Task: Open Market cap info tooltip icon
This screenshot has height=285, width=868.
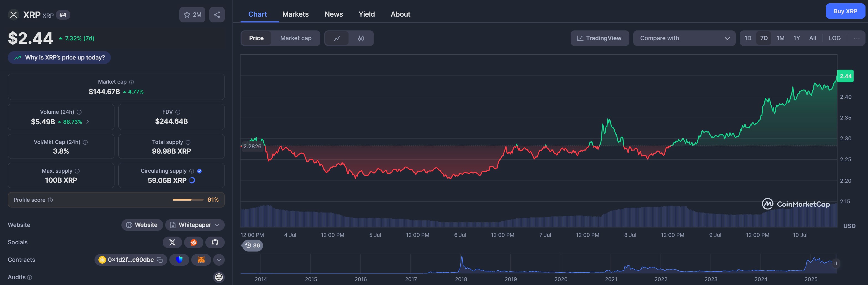Action: pyautogui.click(x=131, y=82)
